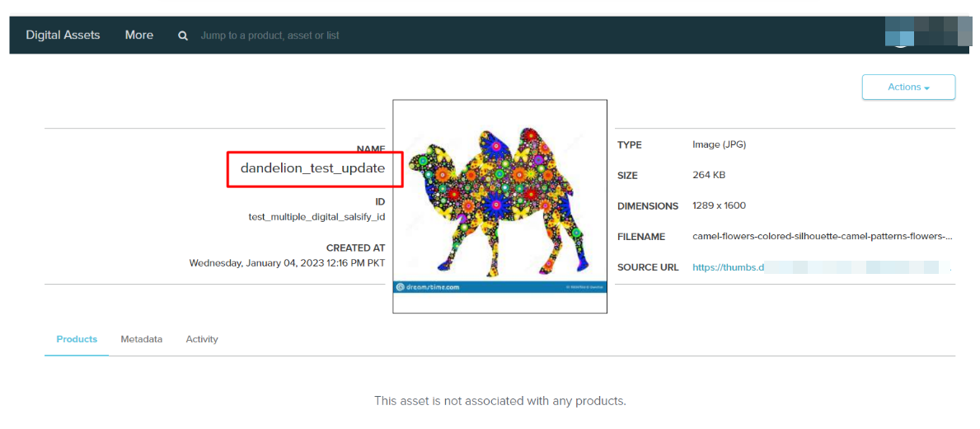Click the search magnifier icon

tap(183, 35)
